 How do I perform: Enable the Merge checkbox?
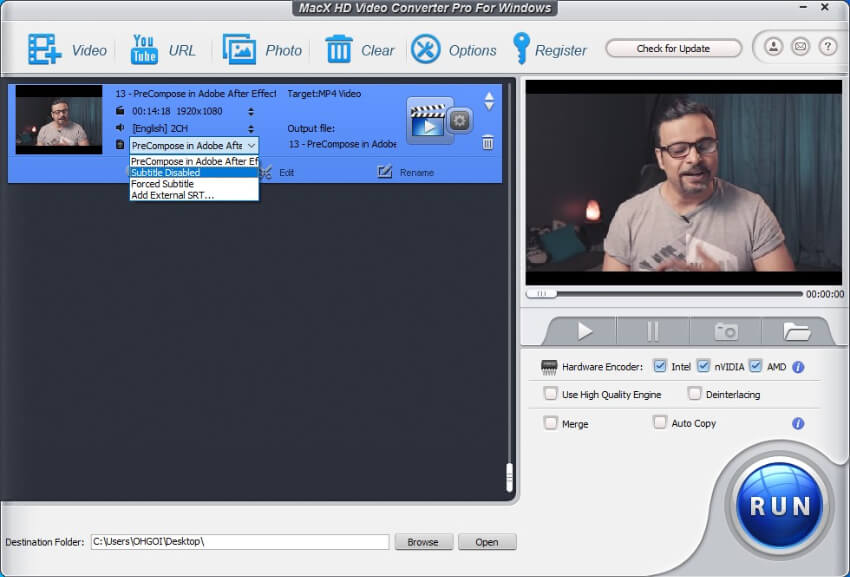(550, 422)
